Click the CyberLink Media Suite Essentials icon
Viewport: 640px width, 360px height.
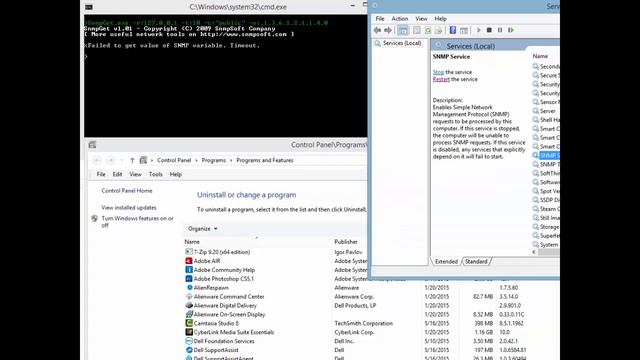pyautogui.click(x=189, y=332)
